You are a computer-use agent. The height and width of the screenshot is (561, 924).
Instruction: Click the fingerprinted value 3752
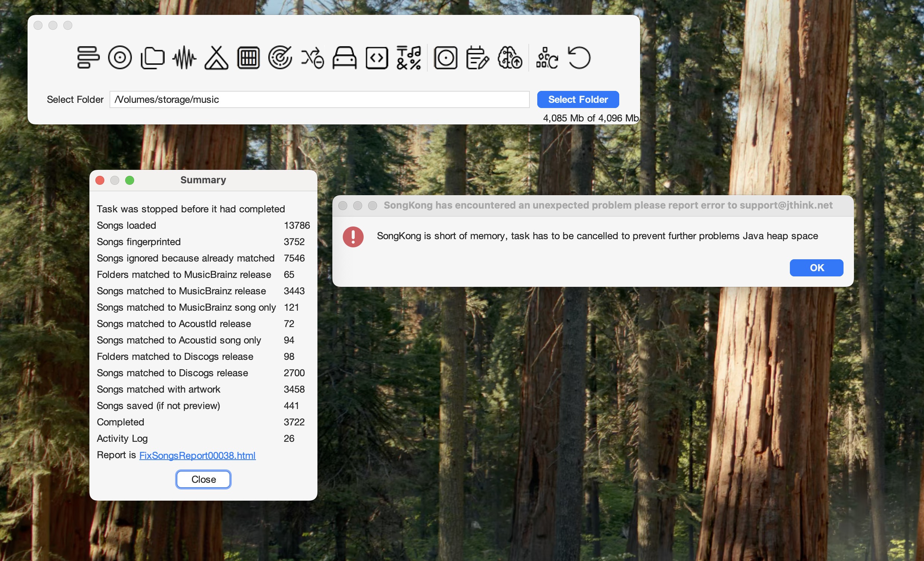tap(294, 242)
